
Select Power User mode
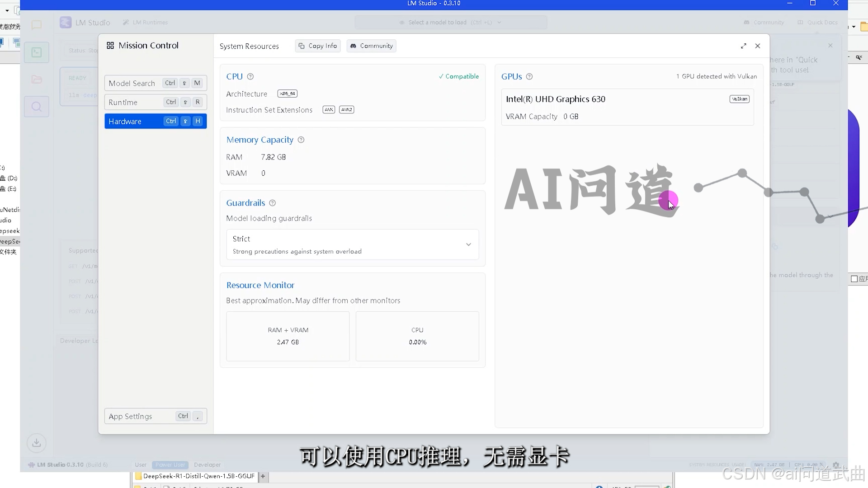click(x=170, y=465)
